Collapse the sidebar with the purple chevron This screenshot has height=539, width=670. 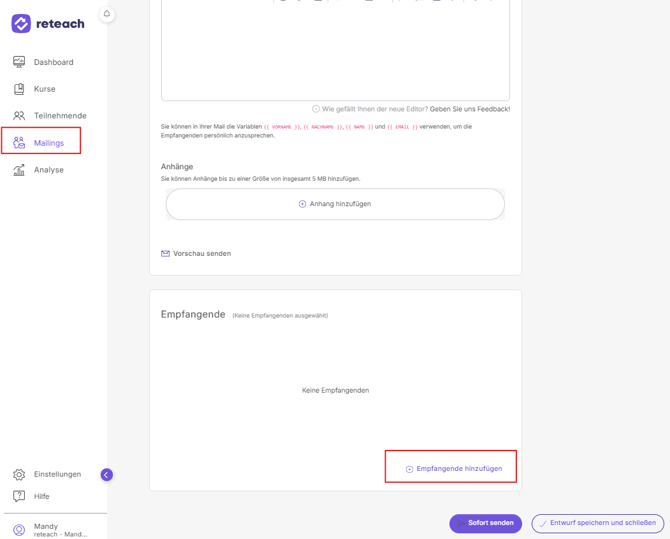pyautogui.click(x=107, y=474)
